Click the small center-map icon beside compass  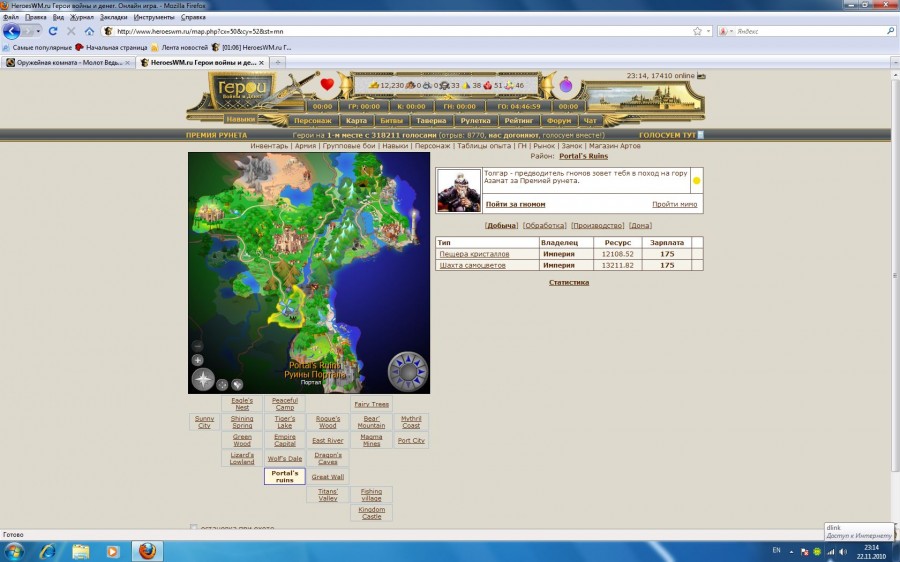point(222,385)
